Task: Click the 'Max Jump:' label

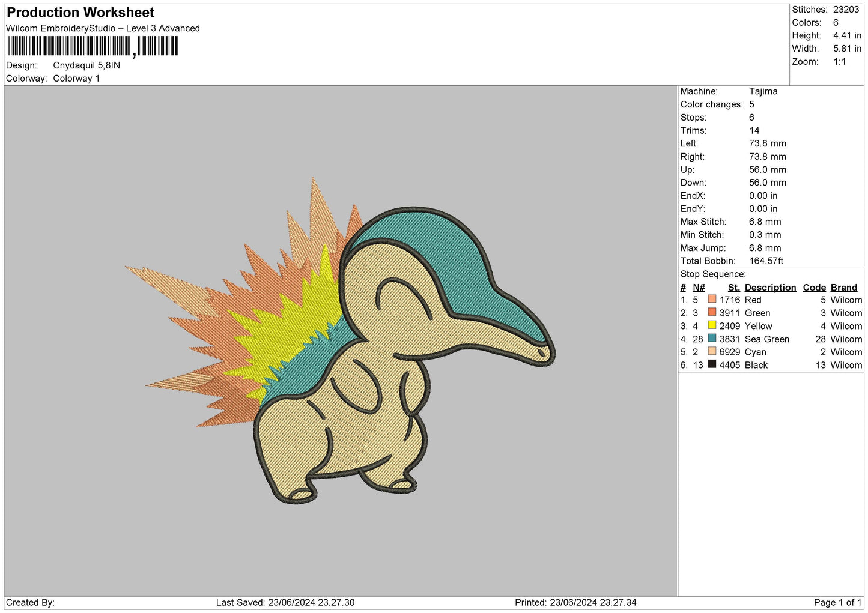Action: pos(703,248)
